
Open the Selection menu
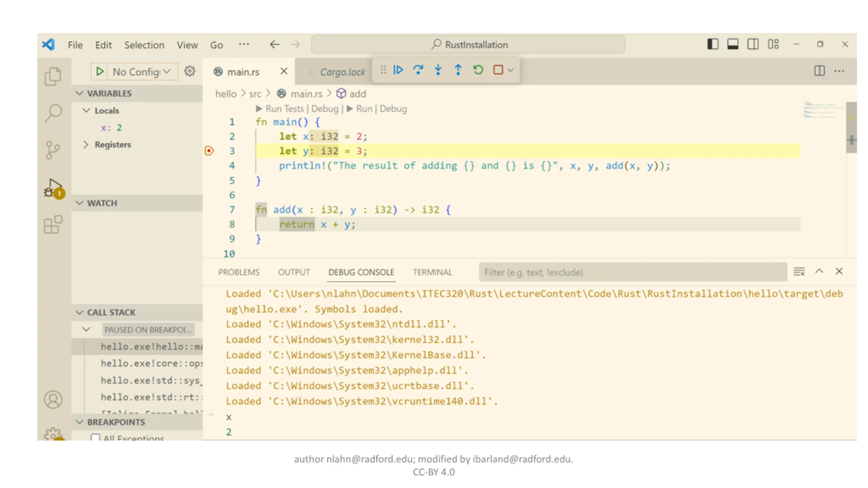click(144, 45)
